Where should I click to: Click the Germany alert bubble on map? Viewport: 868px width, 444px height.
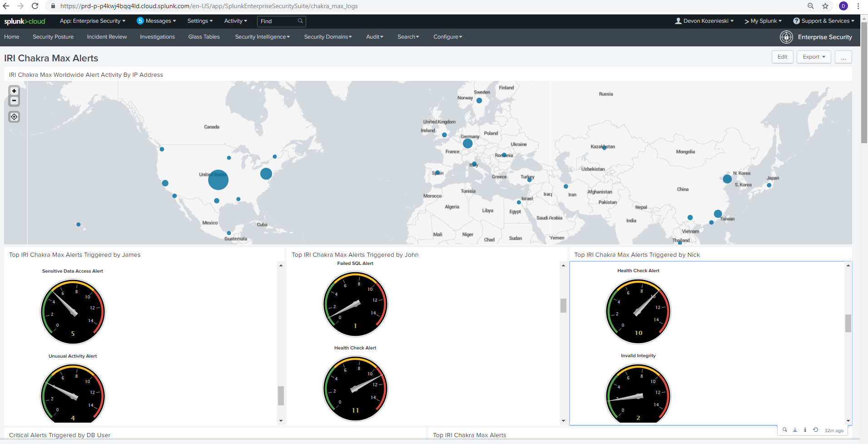click(468, 144)
